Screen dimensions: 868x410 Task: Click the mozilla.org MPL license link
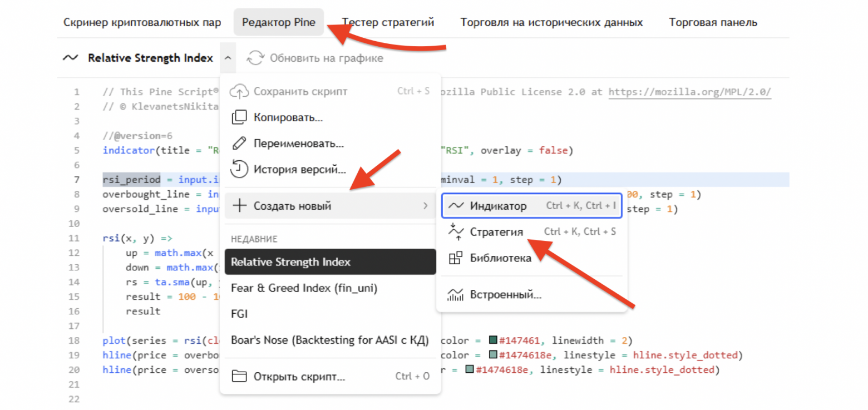click(x=690, y=92)
